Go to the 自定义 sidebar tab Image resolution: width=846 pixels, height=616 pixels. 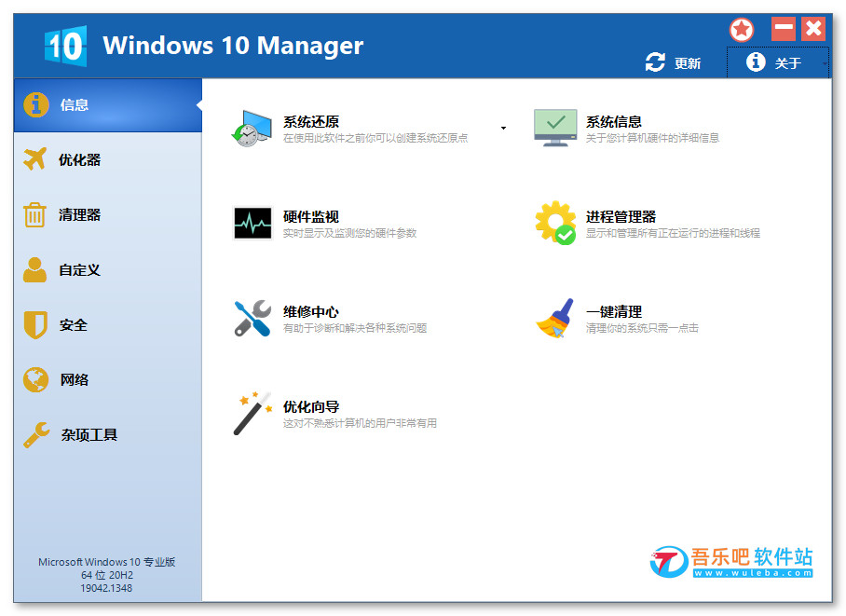click(x=108, y=270)
